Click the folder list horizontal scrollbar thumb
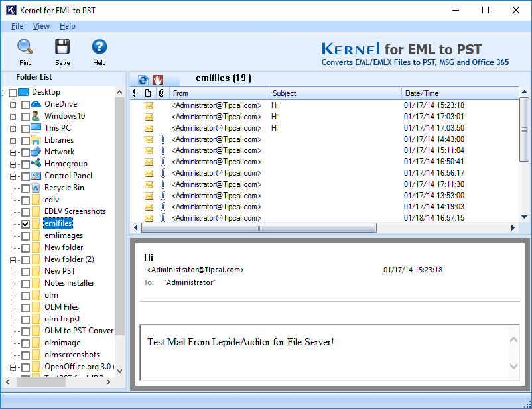532x409 pixels. pos(41,382)
